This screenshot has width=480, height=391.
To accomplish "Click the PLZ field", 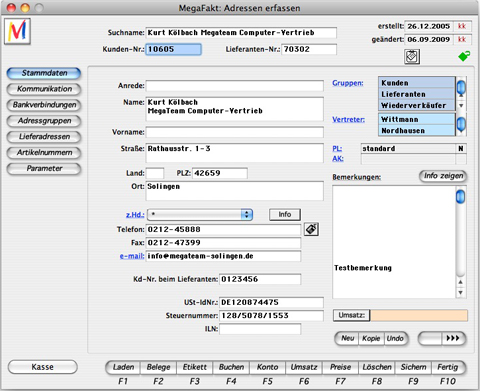I will (x=220, y=173).
